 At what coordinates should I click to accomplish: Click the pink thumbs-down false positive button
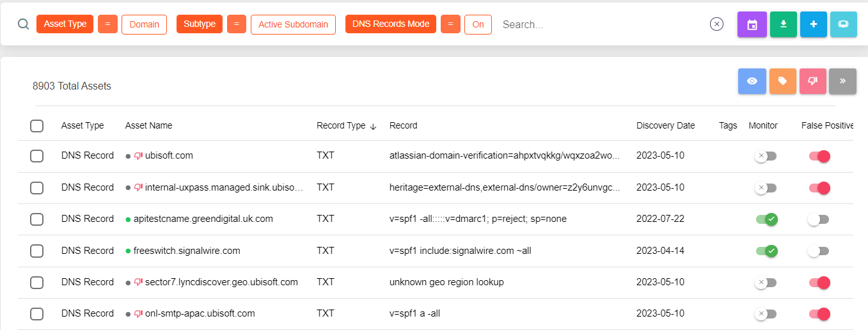[812, 81]
